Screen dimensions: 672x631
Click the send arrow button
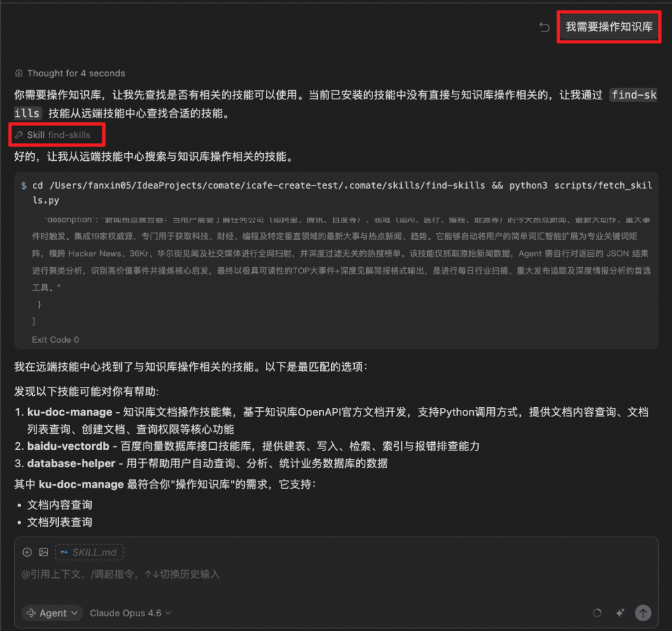pyautogui.click(x=643, y=613)
